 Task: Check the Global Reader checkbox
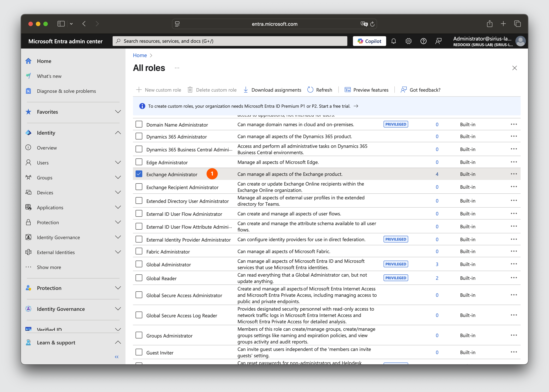click(139, 278)
